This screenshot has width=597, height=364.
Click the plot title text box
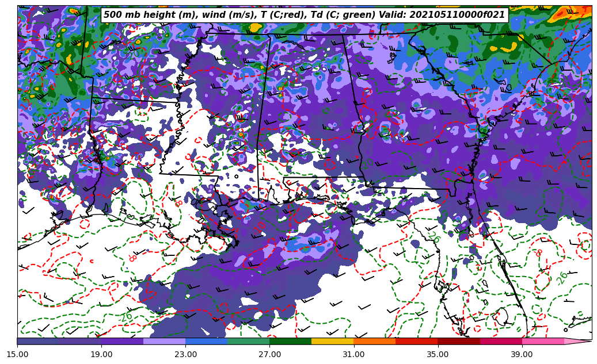(304, 15)
